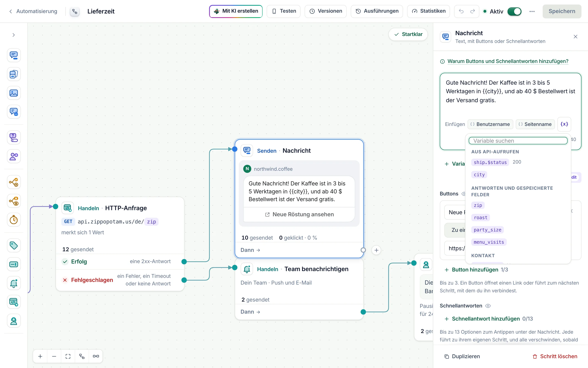The width and height of the screenshot is (588, 368).
Task: Click plus to add step after Nachricht
Action: [376, 250]
